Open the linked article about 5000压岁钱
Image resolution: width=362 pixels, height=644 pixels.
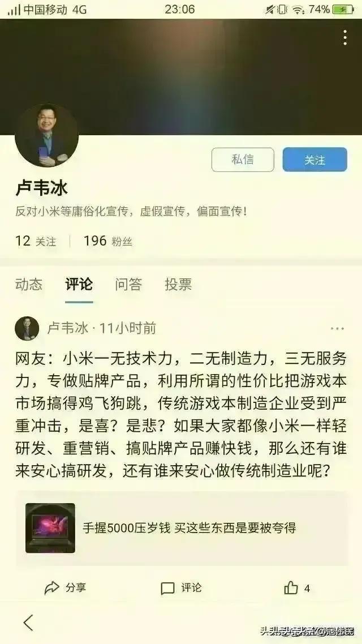point(182,528)
